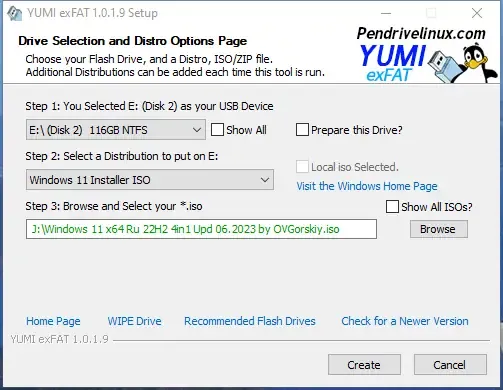Click the Create button
The height and width of the screenshot is (390, 503).
pos(364,365)
